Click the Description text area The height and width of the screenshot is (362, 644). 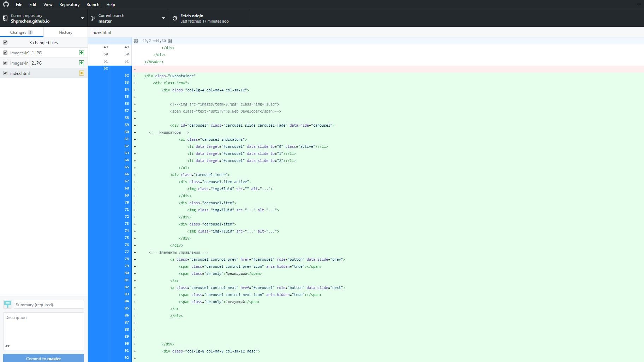point(43,327)
